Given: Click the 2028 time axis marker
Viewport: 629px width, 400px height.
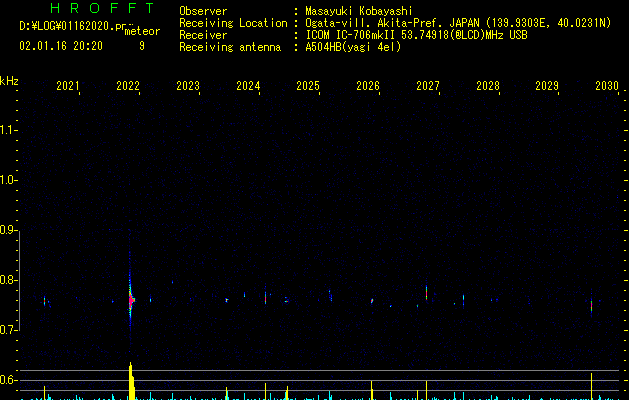Looking at the screenshot, I should tap(488, 85).
